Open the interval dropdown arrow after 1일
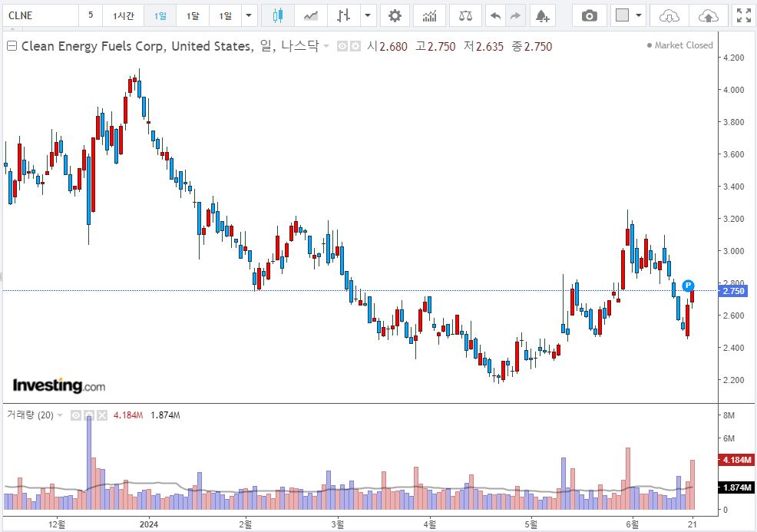 pos(249,15)
